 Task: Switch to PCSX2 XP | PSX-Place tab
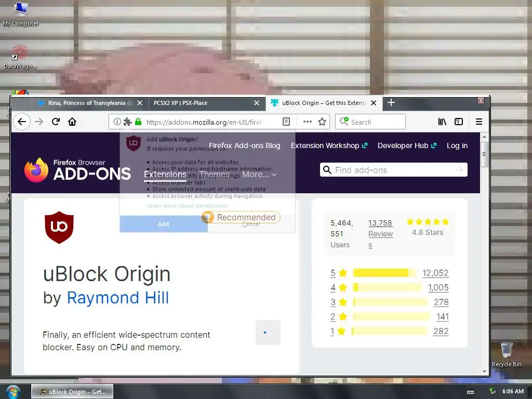click(x=207, y=103)
